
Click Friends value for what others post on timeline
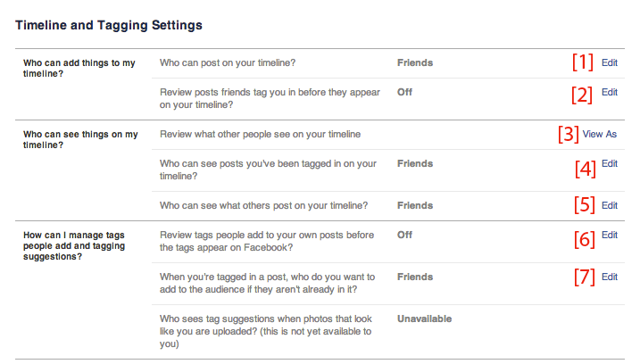point(415,206)
